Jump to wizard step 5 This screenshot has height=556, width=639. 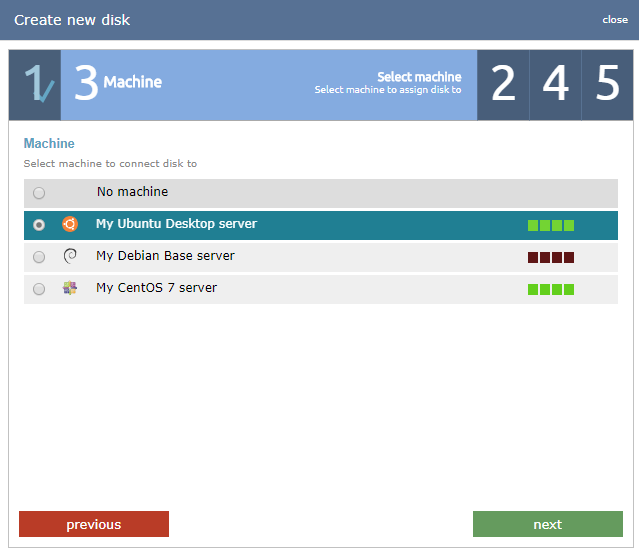point(607,85)
